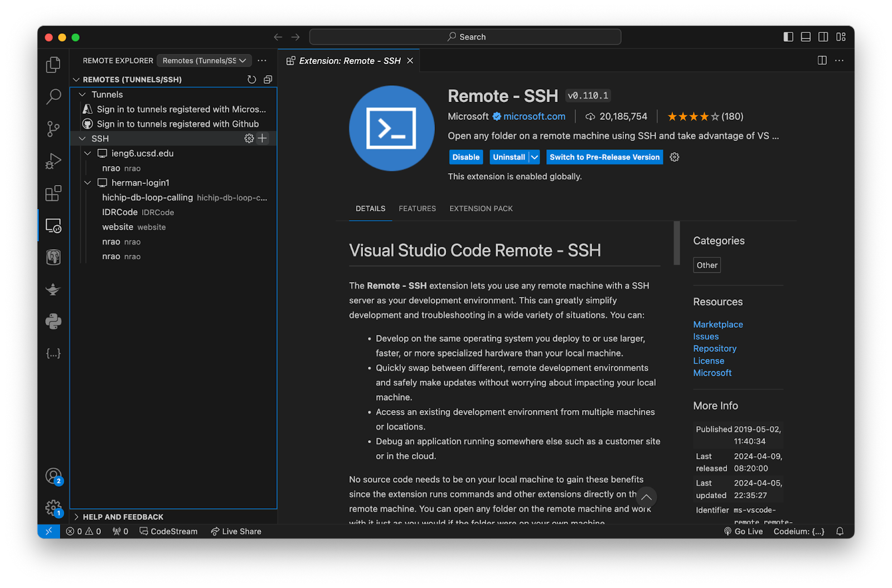Click the Search command center field
The width and height of the screenshot is (892, 588).
pos(465,37)
